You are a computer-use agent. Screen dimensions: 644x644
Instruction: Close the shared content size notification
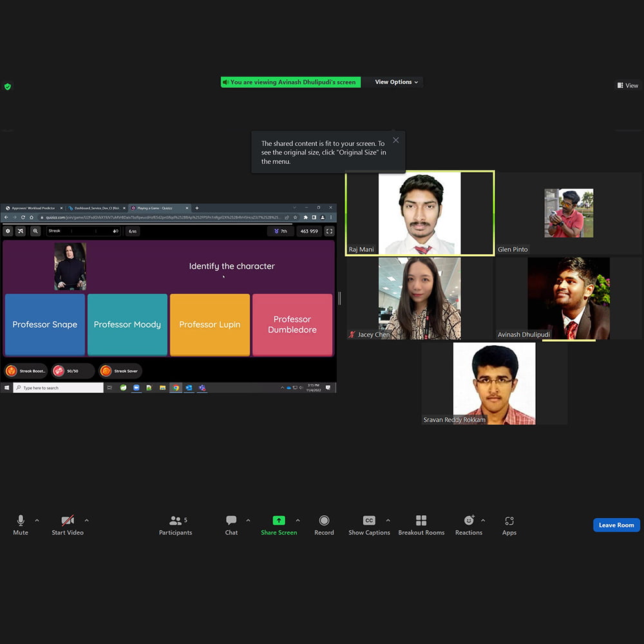[395, 140]
